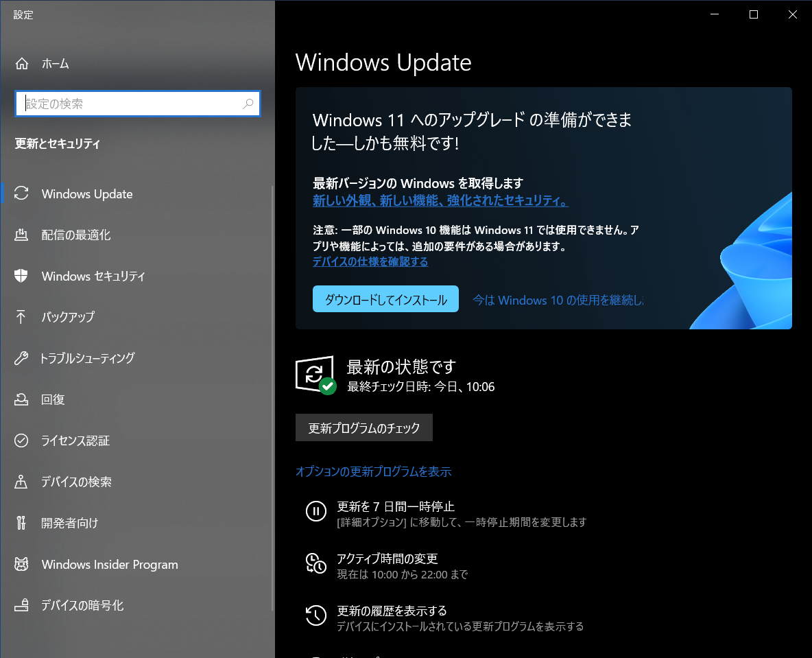The height and width of the screenshot is (658, 812).
Task: Click the 最新の状態です status text
Action: tap(401, 366)
